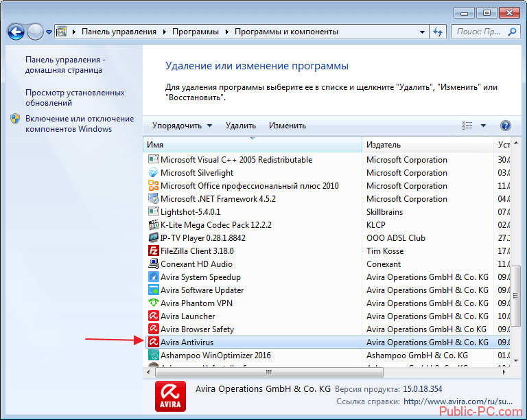Open "Включение или отключение компонентов Windows" link
This screenshot has width=527, height=420.
(80, 124)
